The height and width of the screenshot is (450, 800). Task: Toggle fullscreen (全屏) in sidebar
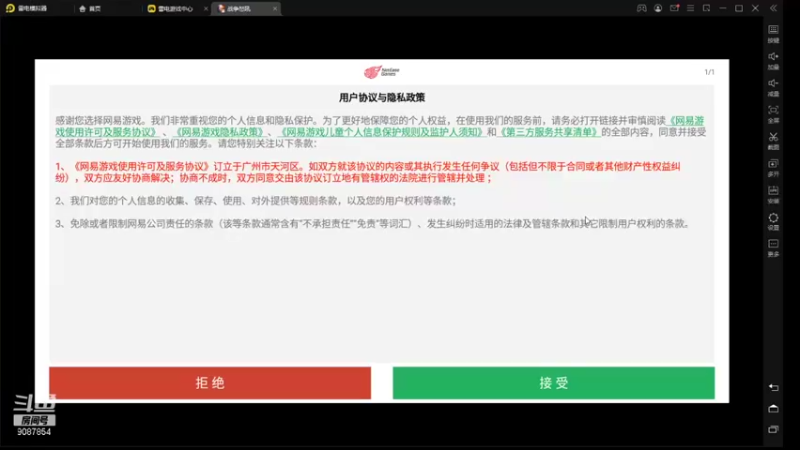(x=773, y=114)
